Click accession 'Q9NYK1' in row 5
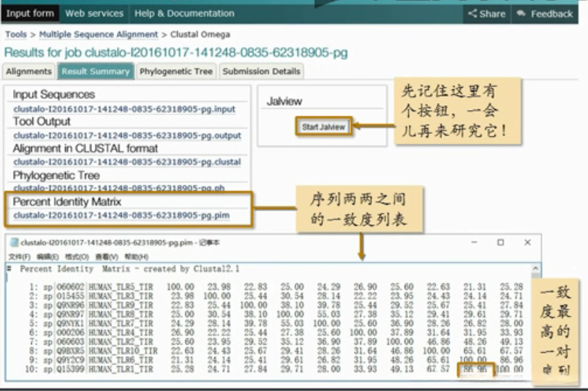The image size is (588, 391). [x=71, y=323]
